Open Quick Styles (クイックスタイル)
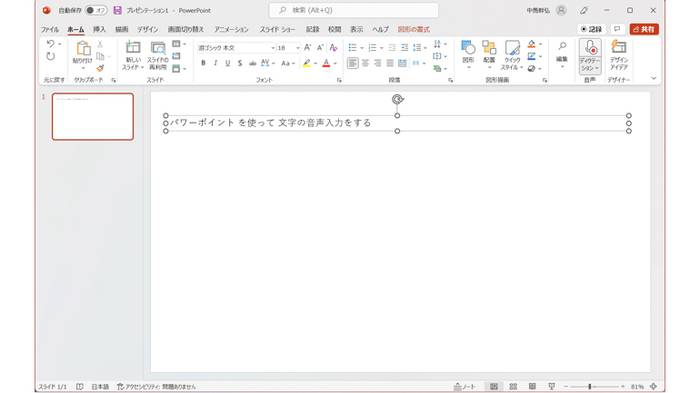 pyautogui.click(x=512, y=55)
